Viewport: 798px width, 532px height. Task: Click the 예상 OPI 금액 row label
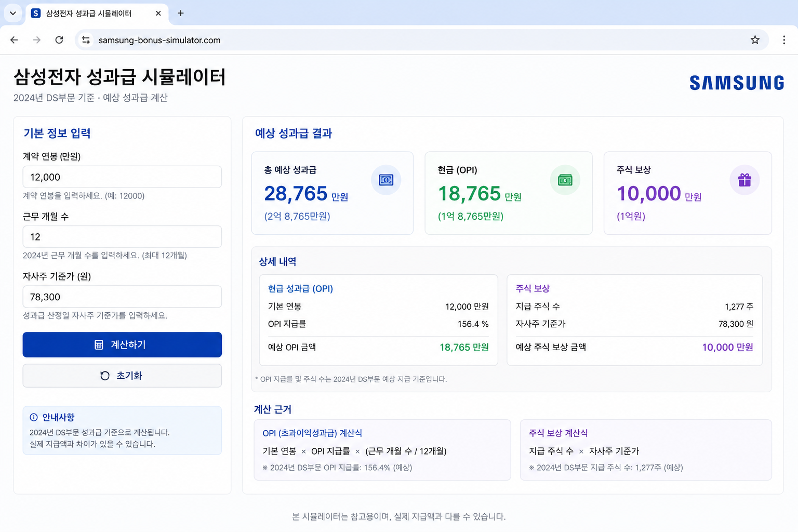pyautogui.click(x=292, y=347)
